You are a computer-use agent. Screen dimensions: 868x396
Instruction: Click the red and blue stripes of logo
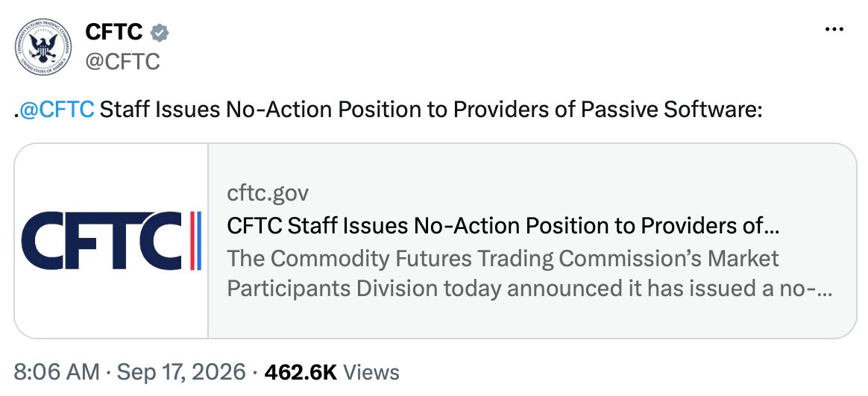pos(195,241)
